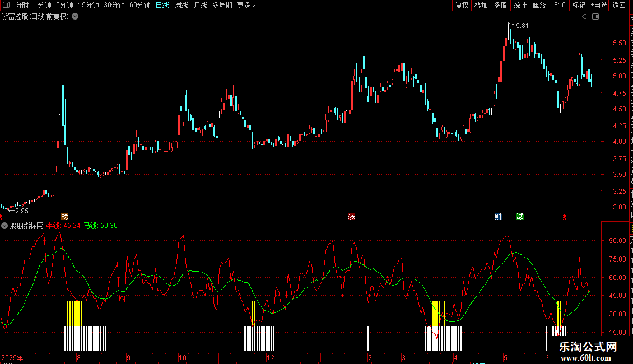
Task: Click the 股朋指标网 indicator name
Action: click(x=27, y=226)
